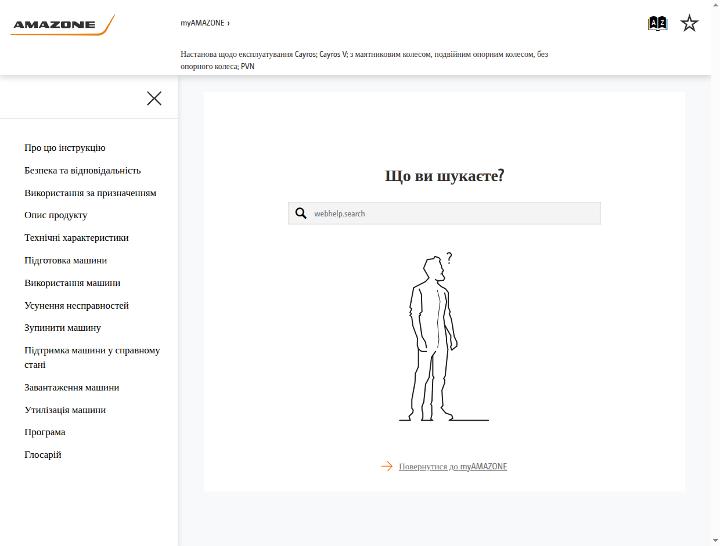Click the AMAZONE logo
Viewport: 720px width, 546px height.
[62, 25]
